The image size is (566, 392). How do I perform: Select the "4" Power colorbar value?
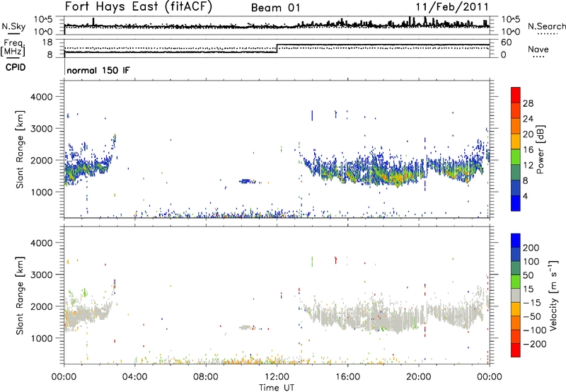[526, 196]
